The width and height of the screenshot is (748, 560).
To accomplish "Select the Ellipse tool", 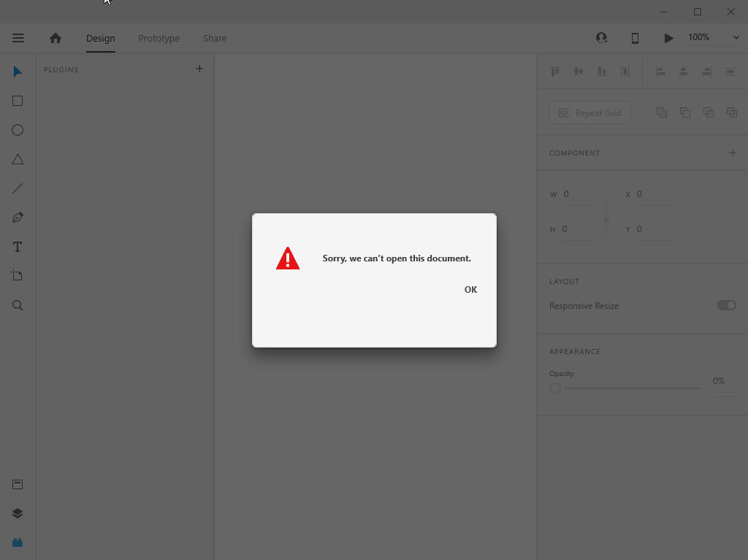I will (x=17, y=129).
